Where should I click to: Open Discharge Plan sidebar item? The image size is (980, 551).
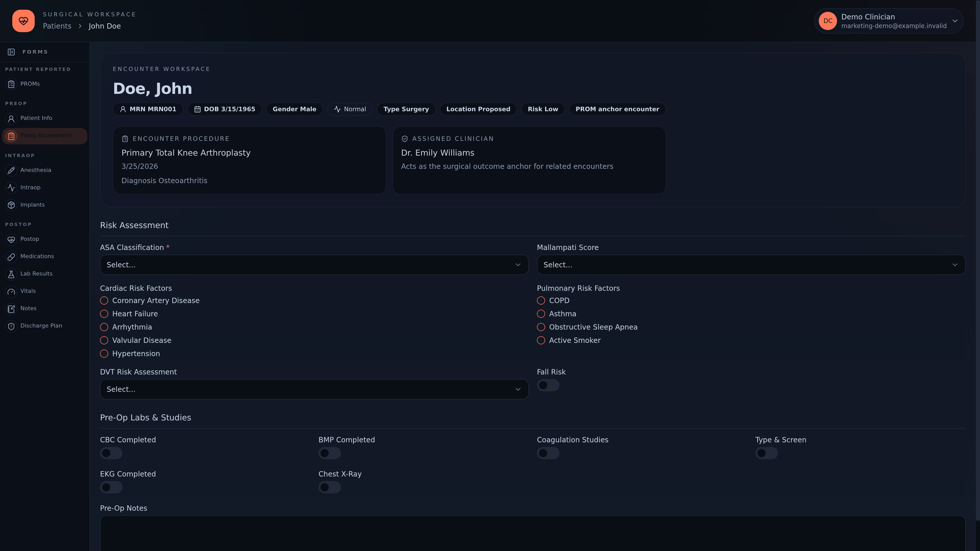point(44,326)
